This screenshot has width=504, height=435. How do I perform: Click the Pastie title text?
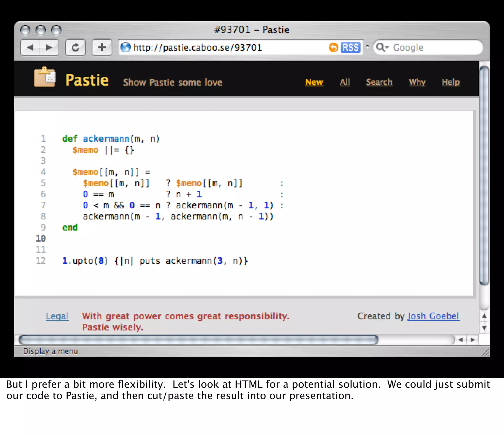87,80
